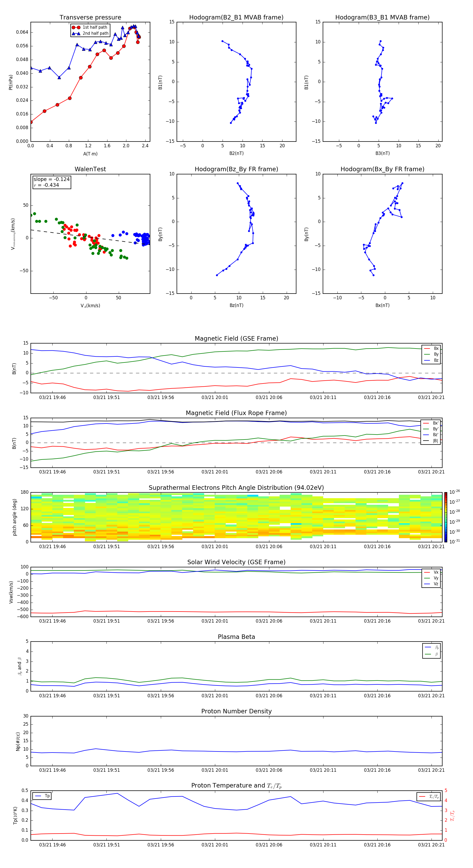Click the Vy legend entry in velocity panel
The height and width of the screenshot is (868, 473).
click(431, 578)
